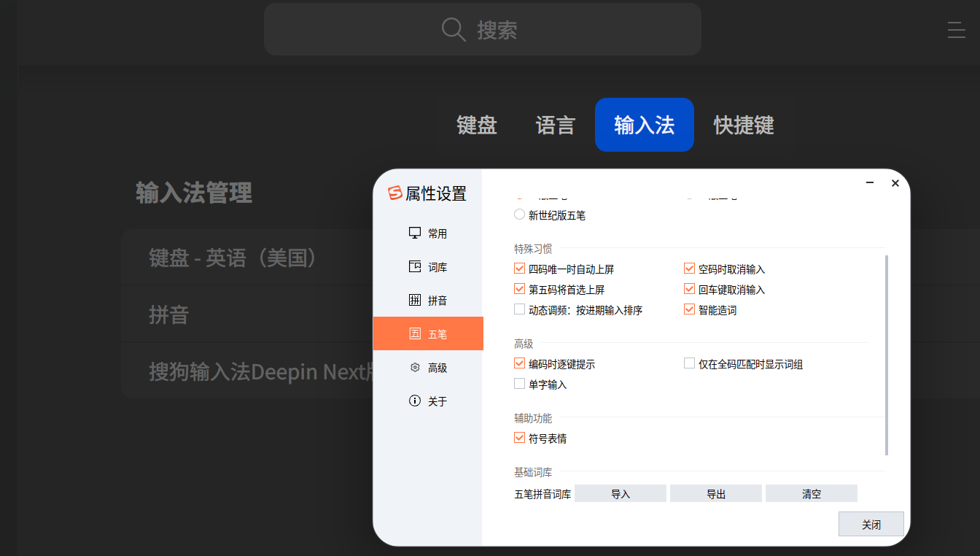This screenshot has width=980, height=556.
Task: Switch to the 快捷键 tab
Action: tap(744, 125)
